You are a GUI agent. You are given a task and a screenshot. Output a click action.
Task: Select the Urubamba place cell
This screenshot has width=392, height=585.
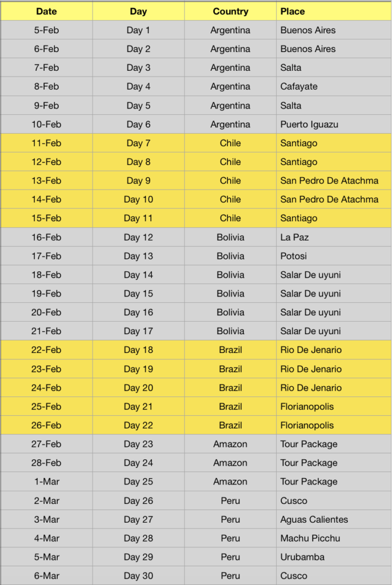(x=334, y=557)
